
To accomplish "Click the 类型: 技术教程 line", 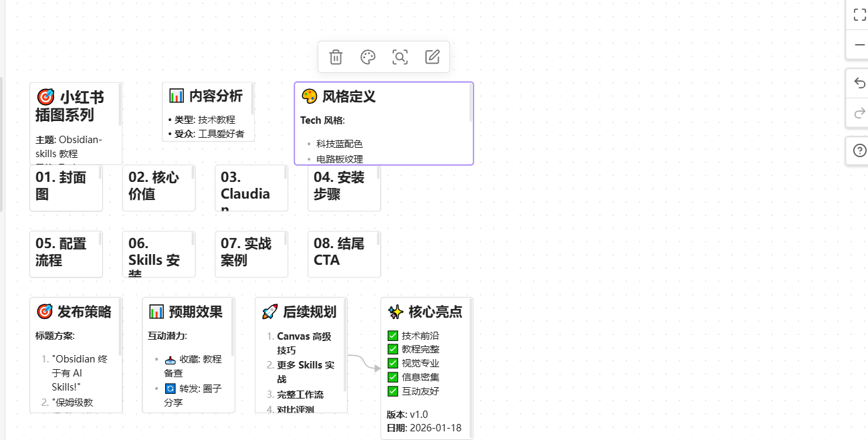I will [205, 120].
